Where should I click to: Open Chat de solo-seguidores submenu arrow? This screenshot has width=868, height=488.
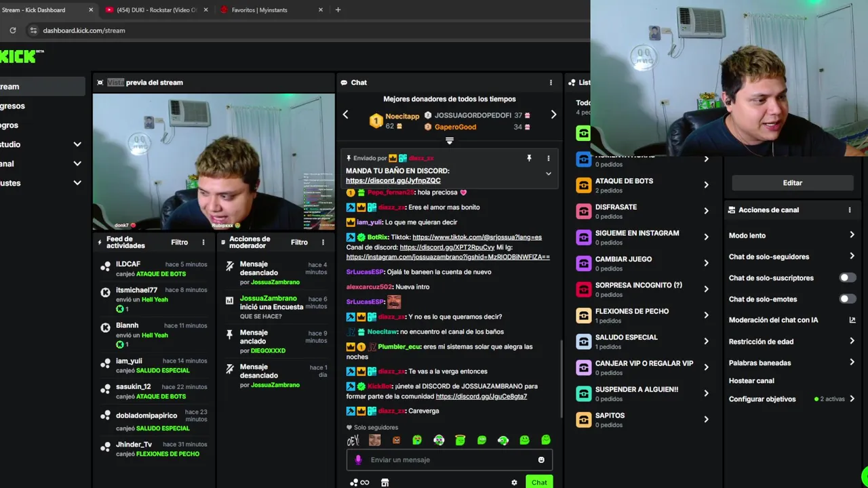click(852, 256)
